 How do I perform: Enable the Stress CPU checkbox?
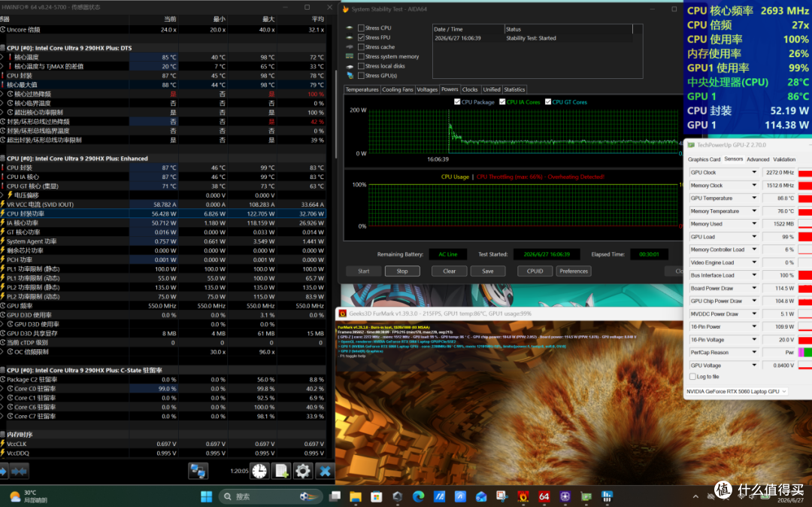(361, 28)
